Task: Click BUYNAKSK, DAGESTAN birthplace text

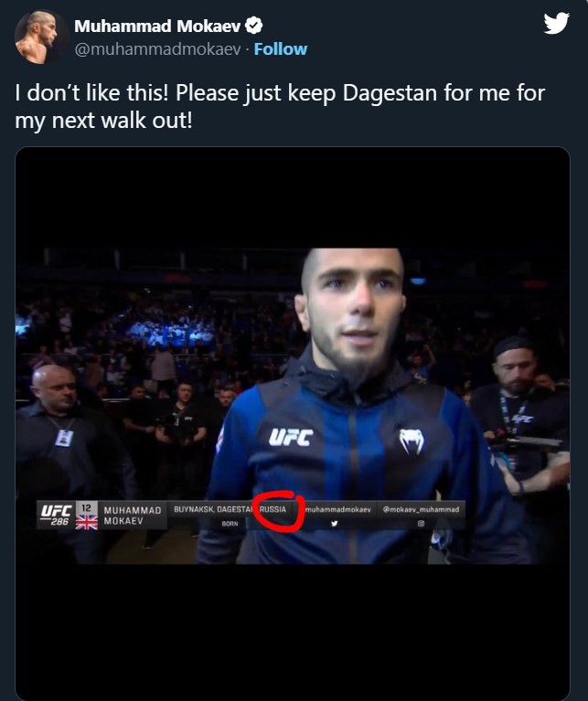Action: tap(212, 509)
